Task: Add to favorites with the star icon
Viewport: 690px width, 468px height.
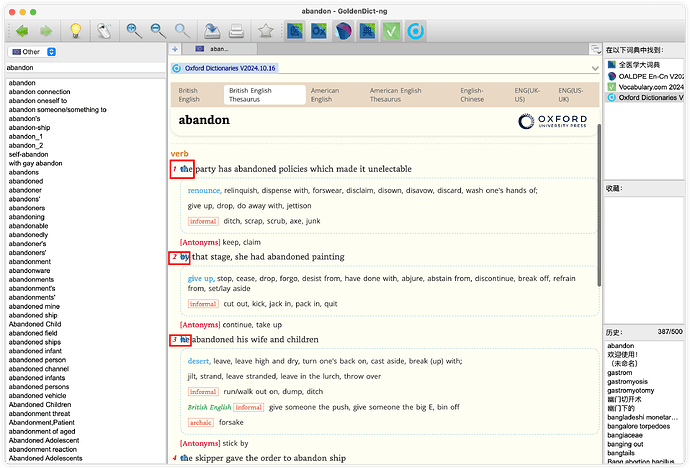Action: point(266,31)
